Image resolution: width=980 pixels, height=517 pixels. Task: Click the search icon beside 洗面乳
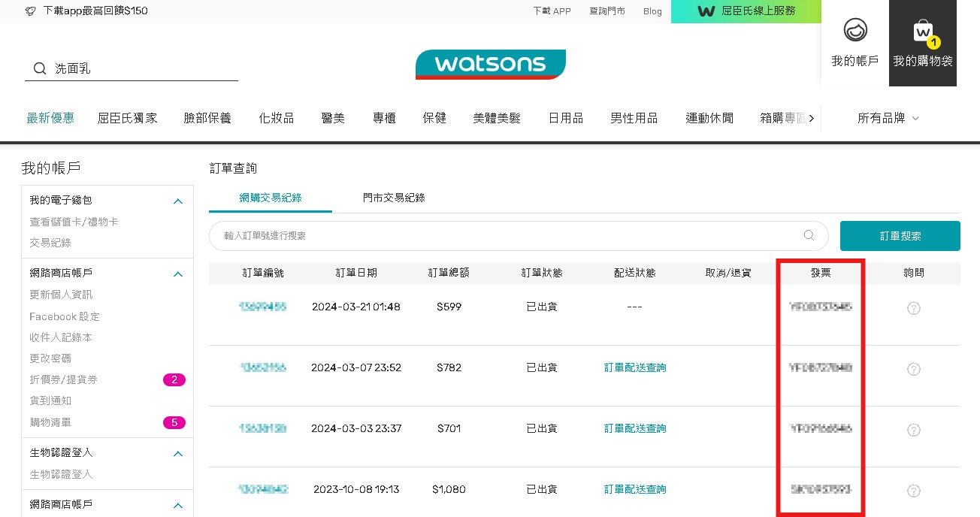(x=40, y=69)
